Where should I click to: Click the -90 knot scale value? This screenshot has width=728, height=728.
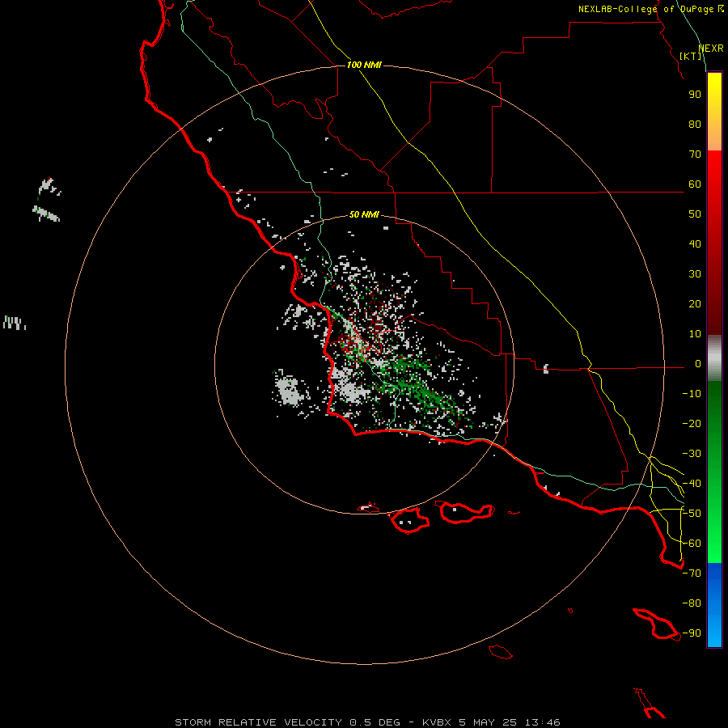point(692,633)
